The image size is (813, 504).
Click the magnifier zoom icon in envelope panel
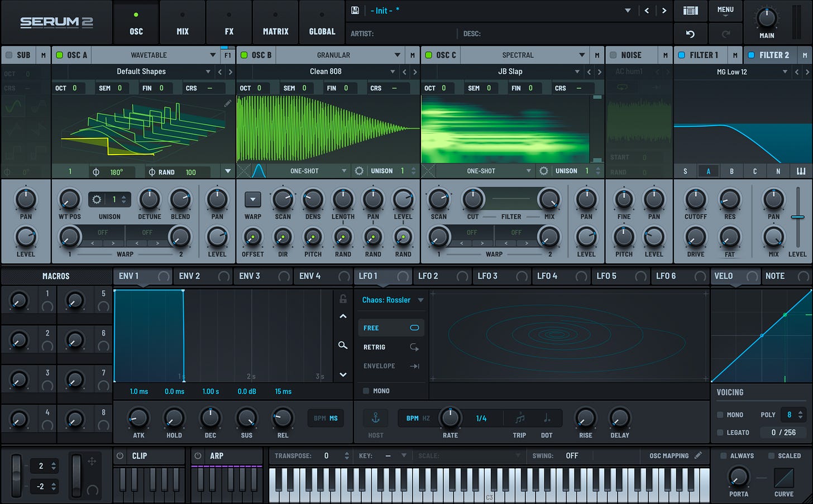(343, 345)
